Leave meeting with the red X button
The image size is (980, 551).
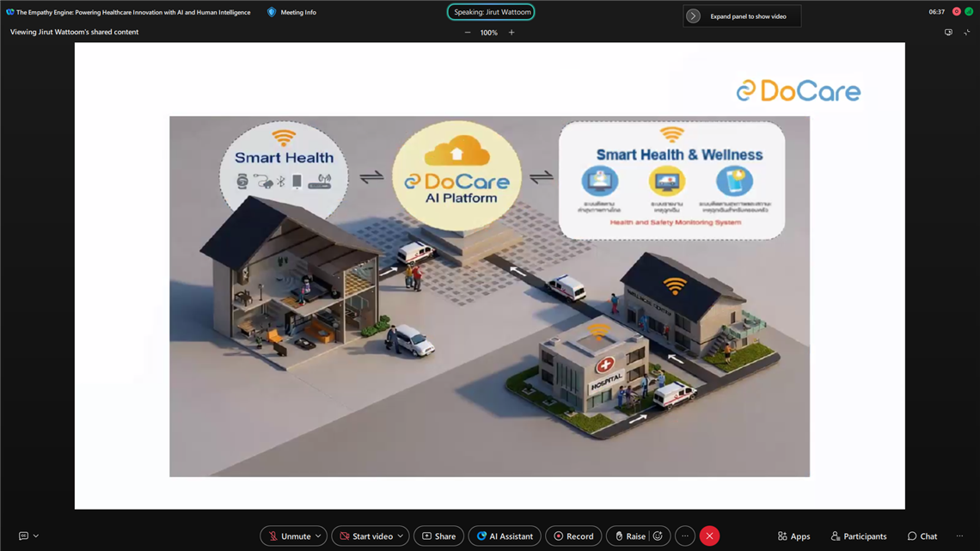(709, 536)
